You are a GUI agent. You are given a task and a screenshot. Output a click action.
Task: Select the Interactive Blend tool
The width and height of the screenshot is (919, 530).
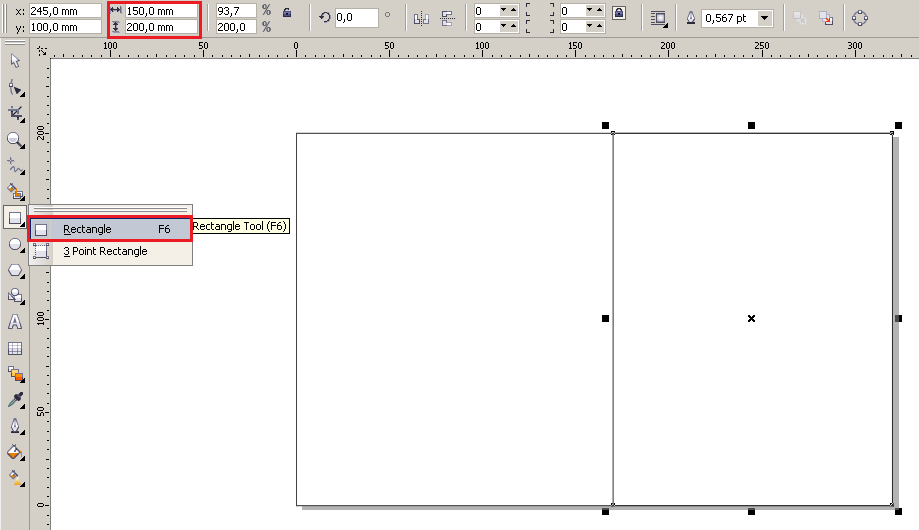point(15,374)
